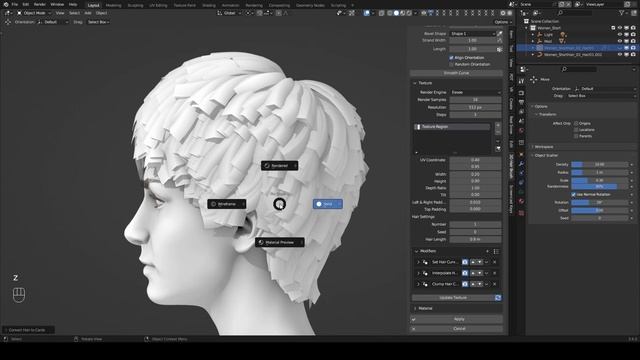This screenshot has height=360, width=640.
Task: Enable the Random Orientation checkbox
Action: (x=451, y=64)
